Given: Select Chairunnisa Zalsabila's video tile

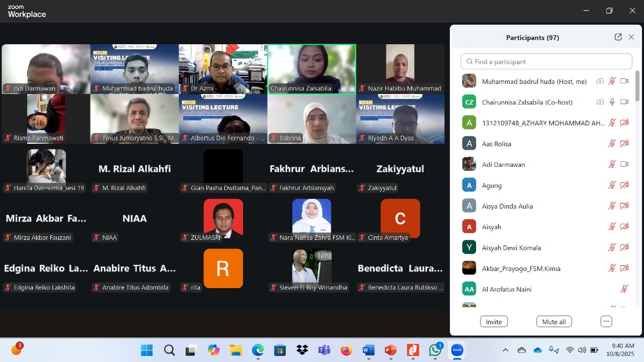Looking at the screenshot, I should (x=311, y=69).
